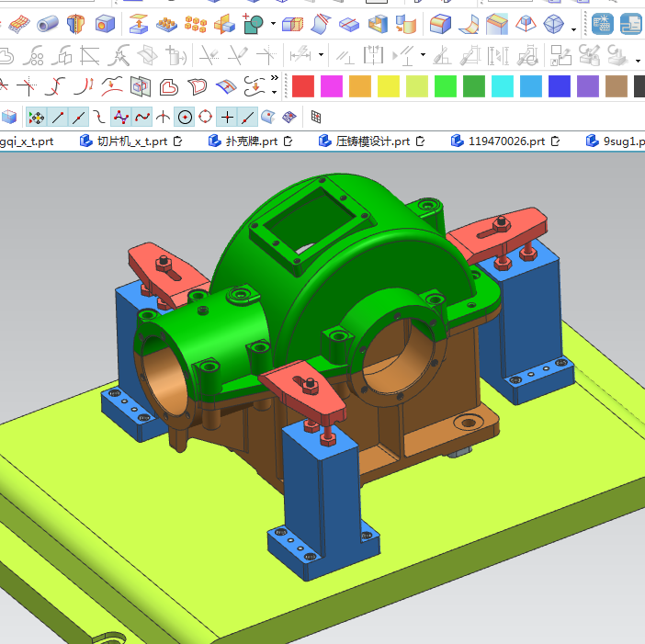The image size is (645, 644).
Task: Toggle Arc Center snap
Action: (185, 118)
